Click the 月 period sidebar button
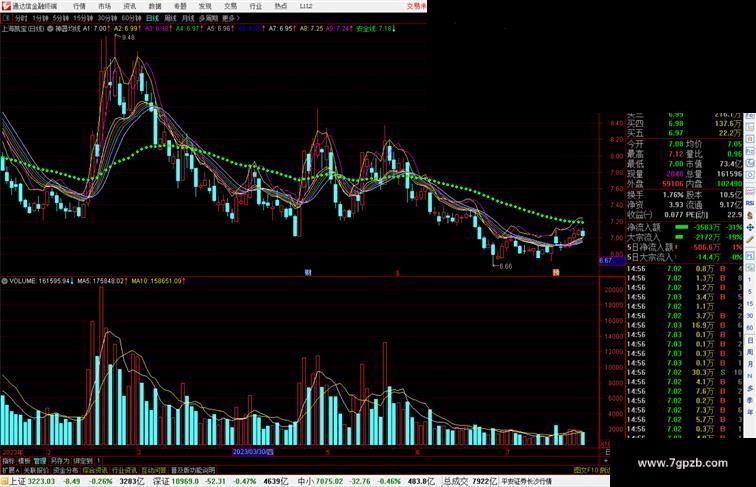Viewport: 756px width, 487px height. [x=750, y=365]
